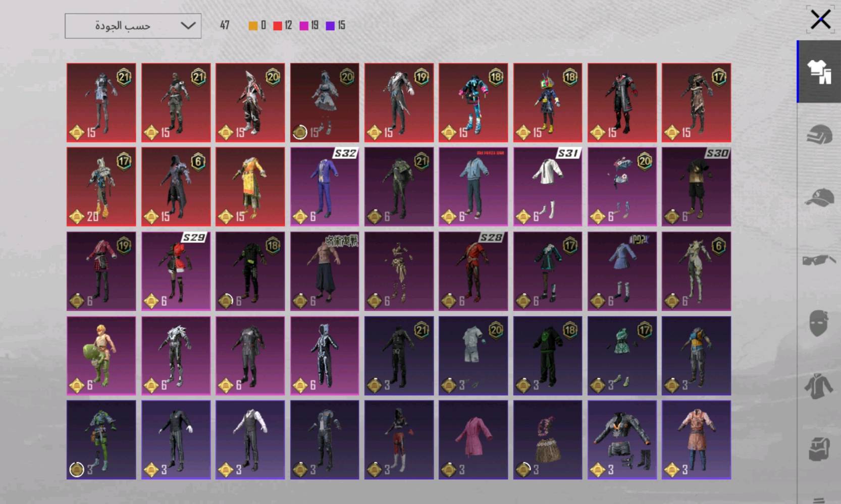Viewport: 841px width, 504px height.
Task: Switch to the cap headwear category
Action: [819, 197]
